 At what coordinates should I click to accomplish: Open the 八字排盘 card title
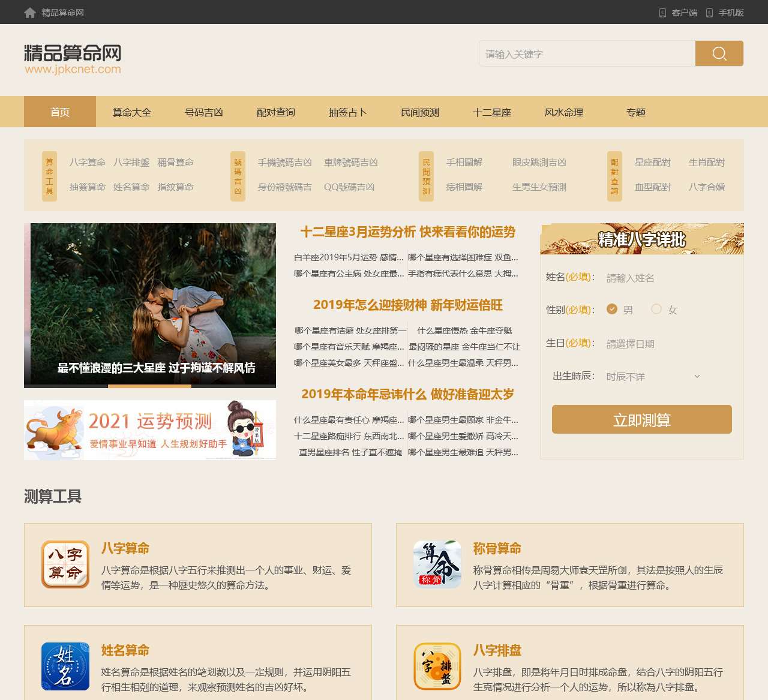(497, 650)
